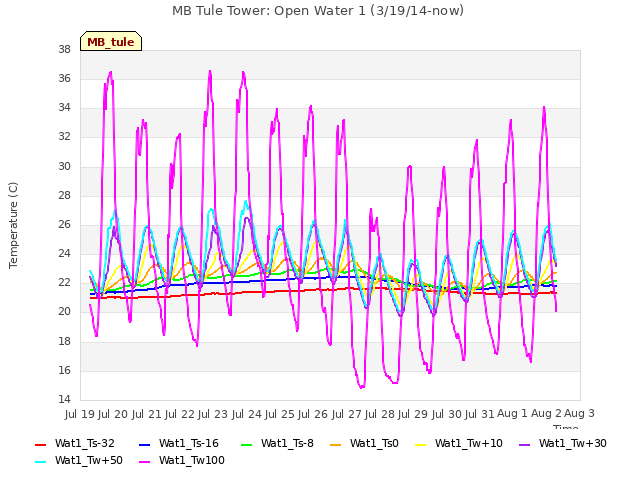Click the Aug 3 x-axis tick label
Viewport: 640px width, 480px height.
(579, 414)
